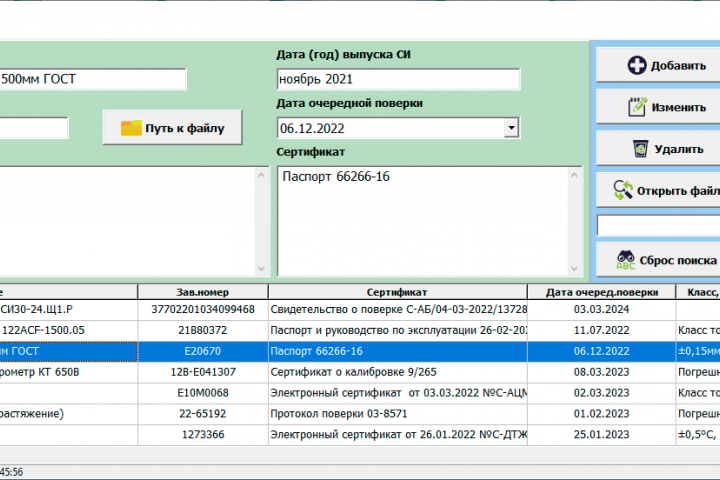Click the name cell ending растяжение)
The height and width of the screenshot is (480, 720).
point(68,414)
